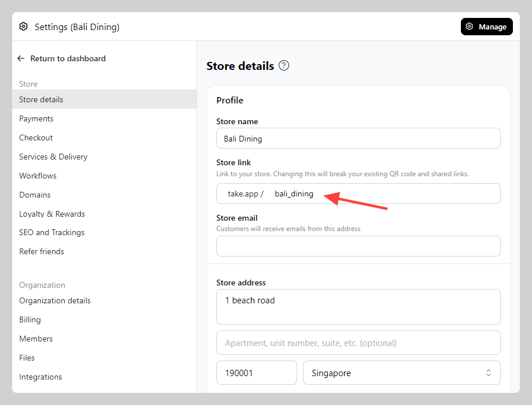Return to dashboard link
This screenshot has width=532, height=405.
tap(68, 58)
